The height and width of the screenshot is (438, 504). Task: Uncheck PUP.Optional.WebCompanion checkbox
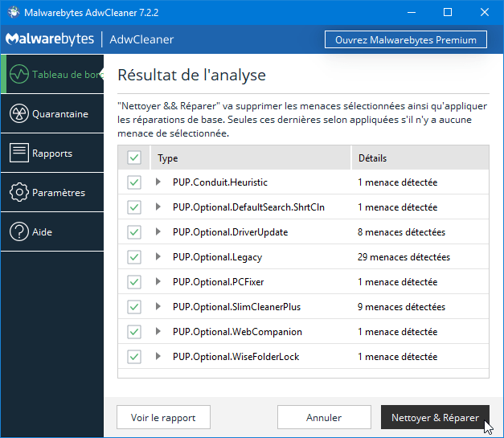134,332
